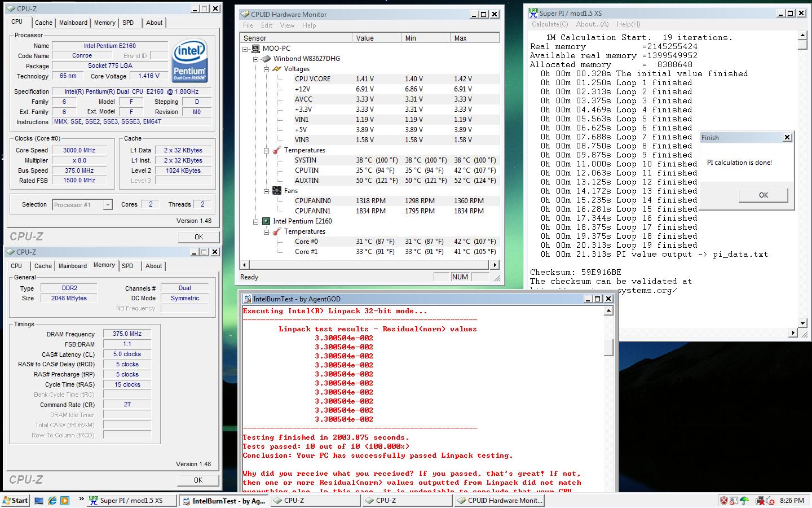Click Super PI vertical scroll down arrow

803,323
